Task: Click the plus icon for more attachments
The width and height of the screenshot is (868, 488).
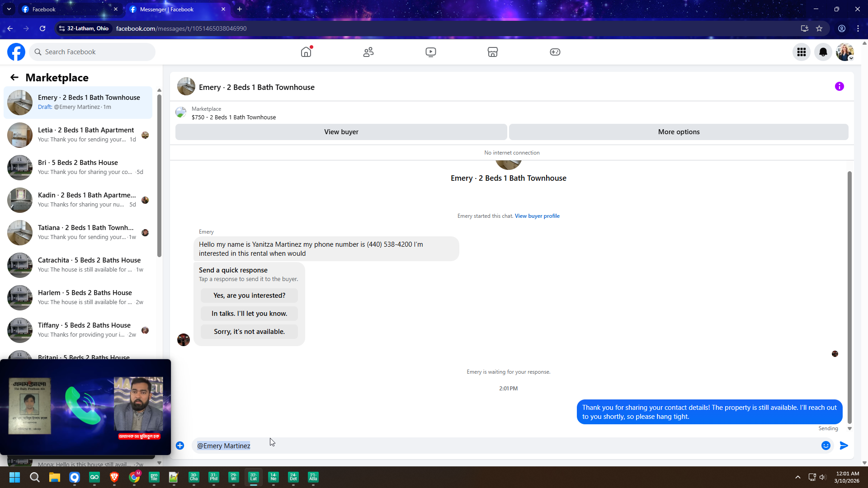Action: tap(180, 446)
